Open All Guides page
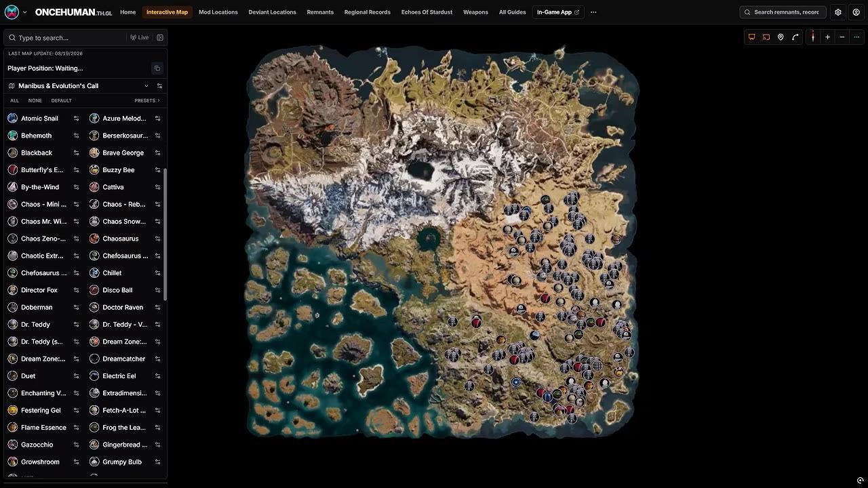 513,12
